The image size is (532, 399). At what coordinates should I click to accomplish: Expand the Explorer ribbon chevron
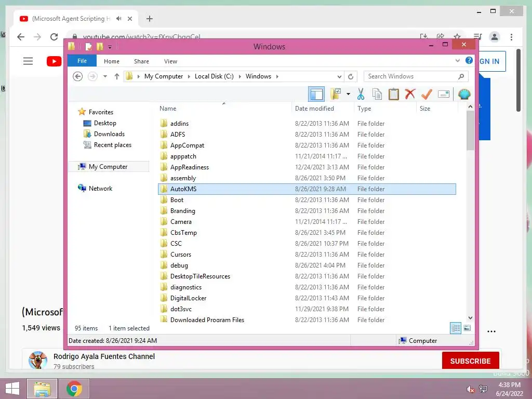457,61
